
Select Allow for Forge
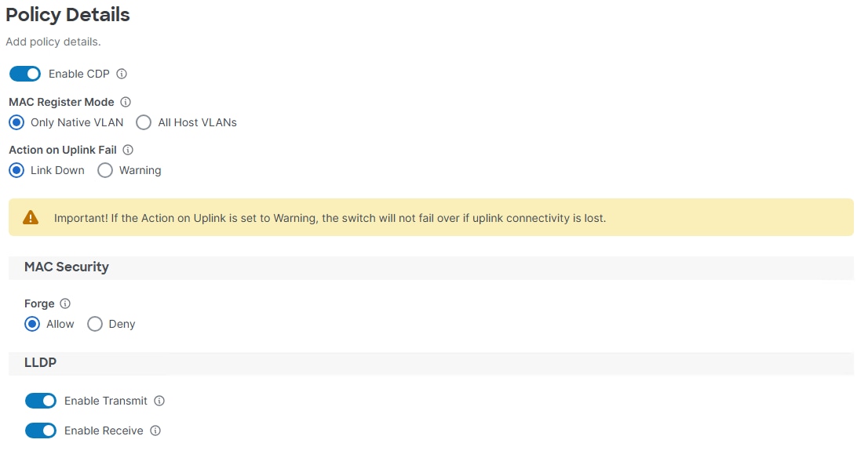coord(32,324)
